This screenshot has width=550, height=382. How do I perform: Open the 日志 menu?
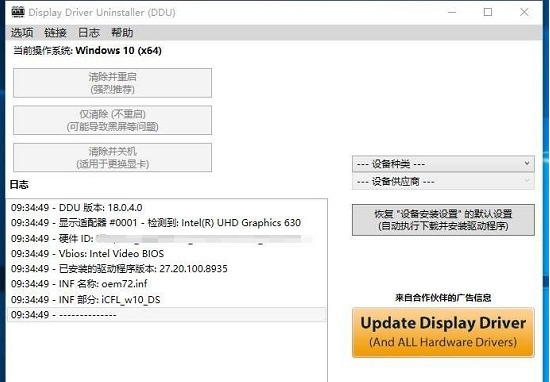click(89, 33)
